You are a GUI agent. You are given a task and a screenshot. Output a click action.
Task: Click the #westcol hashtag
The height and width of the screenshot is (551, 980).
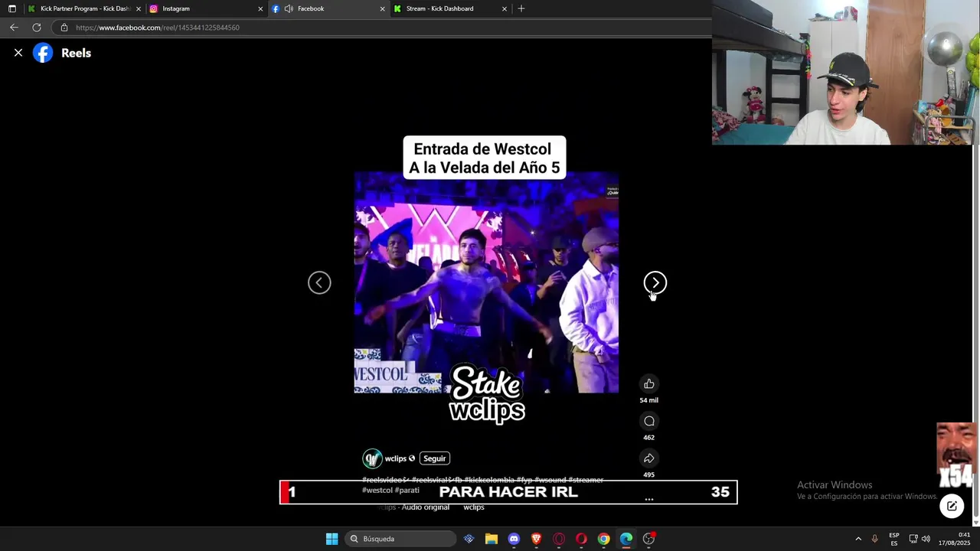(x=377, y=490)
